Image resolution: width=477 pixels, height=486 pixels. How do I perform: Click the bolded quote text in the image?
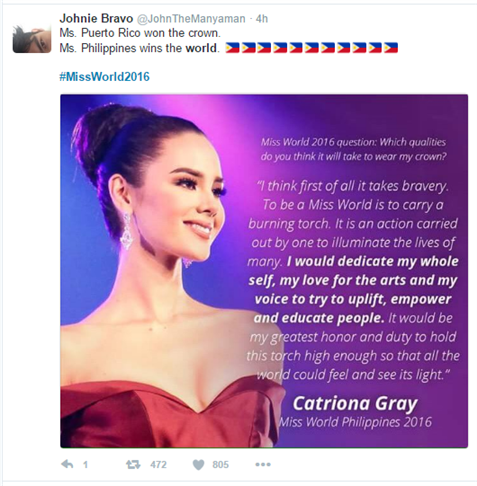[x=355, y=289]
